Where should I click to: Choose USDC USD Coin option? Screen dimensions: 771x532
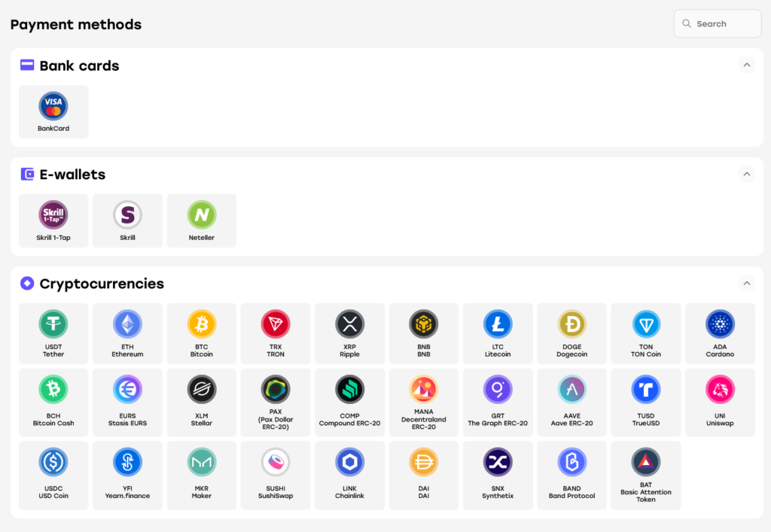point(53,475)
